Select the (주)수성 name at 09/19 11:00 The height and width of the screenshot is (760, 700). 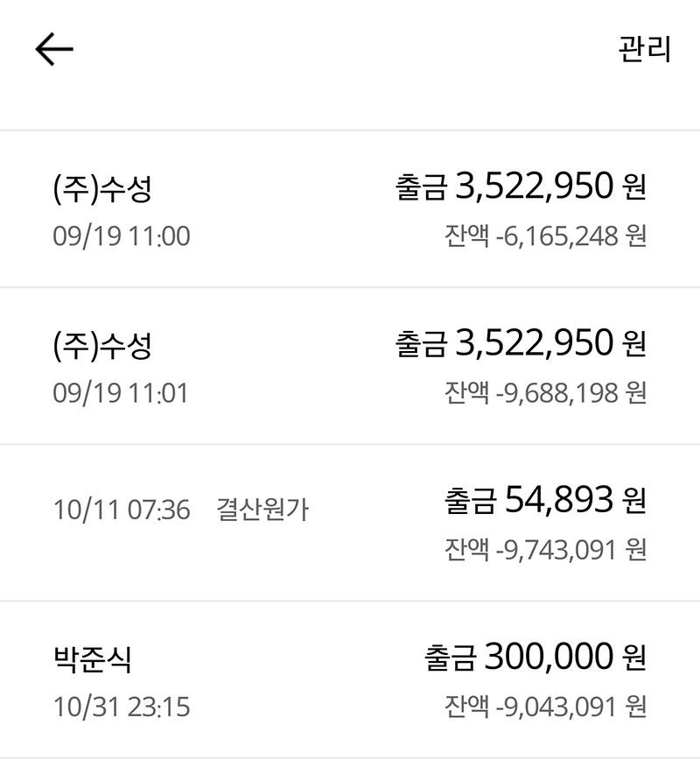(102, 189)
